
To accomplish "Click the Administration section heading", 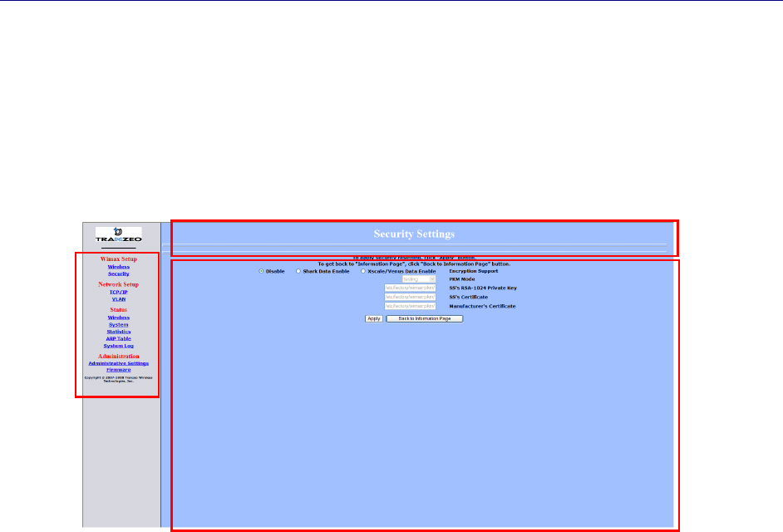I will point(118,356).
